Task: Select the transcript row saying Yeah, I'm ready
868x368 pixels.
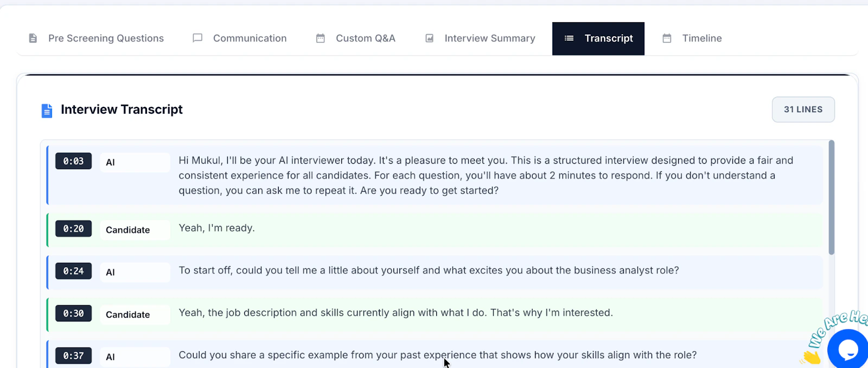Action: (x=434, y=229)
